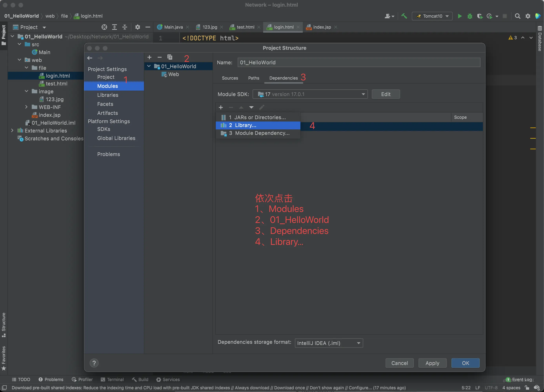The height and width of the screenshot is (392, 544).
Task: Open Dependencies storage format dropdown
Action: coord(329,343)
